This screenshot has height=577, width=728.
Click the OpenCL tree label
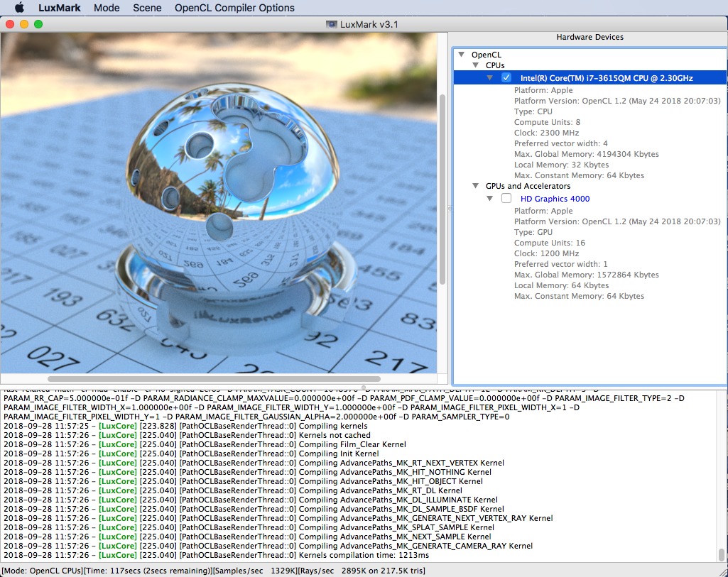point(486,54)
